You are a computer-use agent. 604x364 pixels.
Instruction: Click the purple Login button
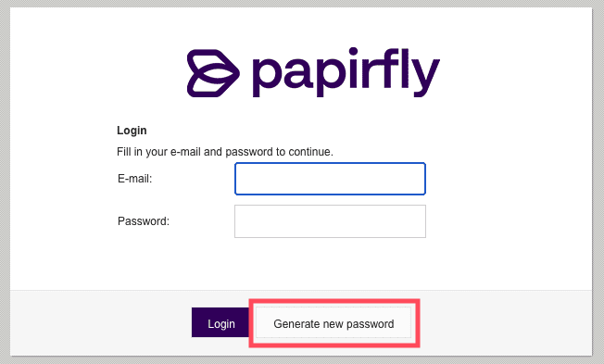221,322
